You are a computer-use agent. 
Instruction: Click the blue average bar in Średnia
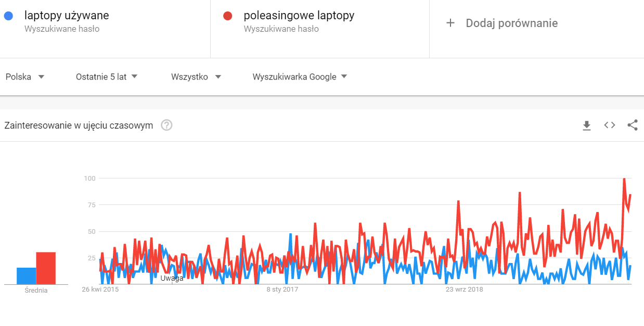[x=27, y=276]
